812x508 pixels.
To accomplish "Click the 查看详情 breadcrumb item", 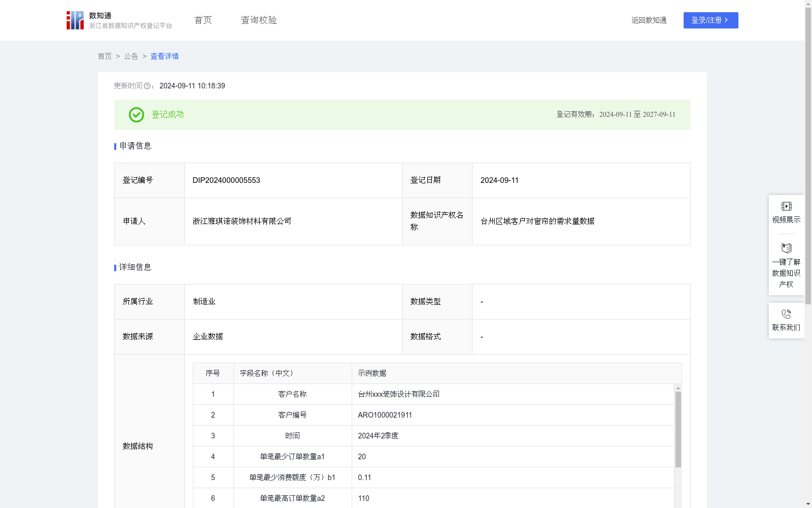I will (164, 56).
